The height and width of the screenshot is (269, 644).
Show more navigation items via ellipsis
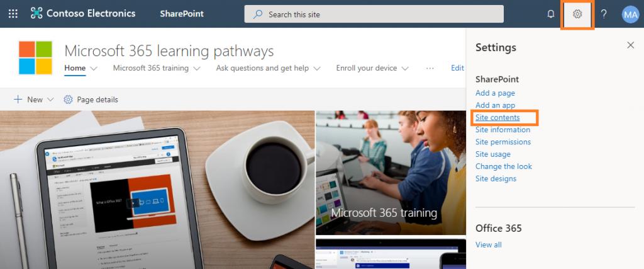tap(430, 68)
